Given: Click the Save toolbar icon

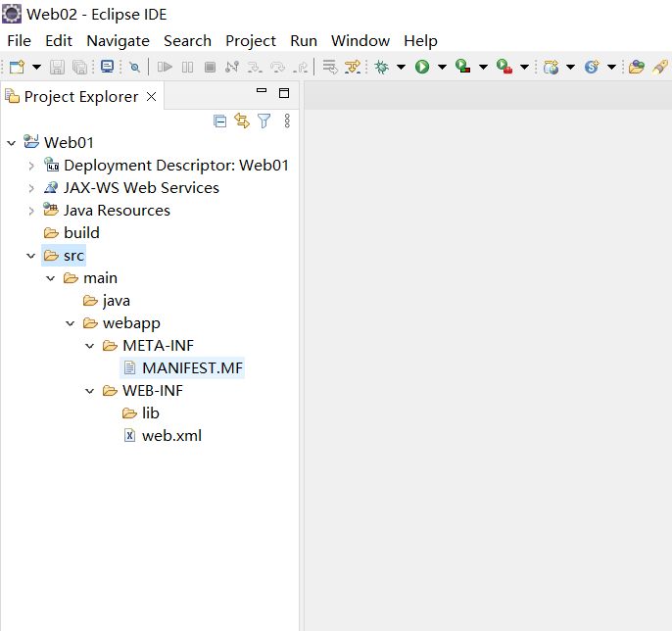Looking at the screenshot, I should [x=57, y=67].
